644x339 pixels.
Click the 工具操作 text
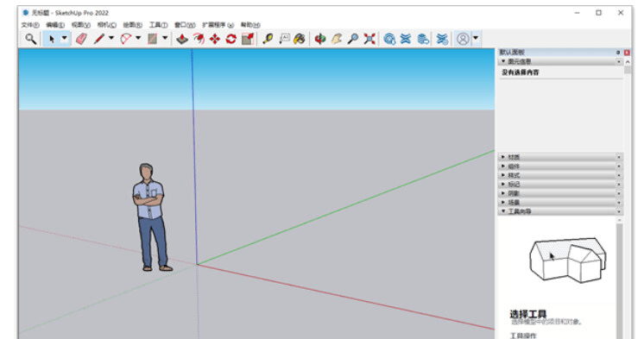tap(523, 336)
